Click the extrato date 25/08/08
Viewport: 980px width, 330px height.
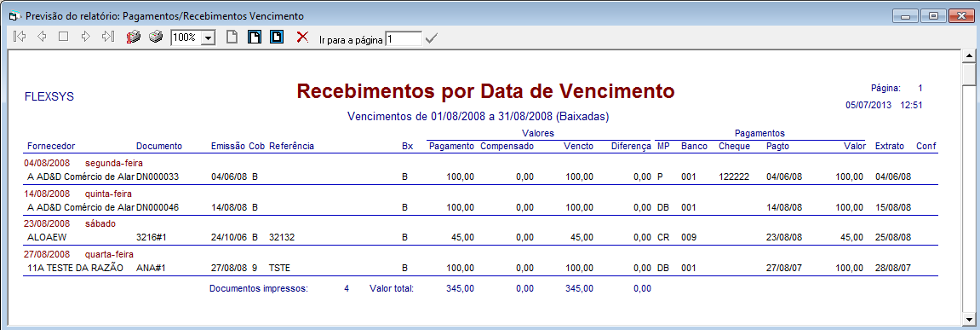pos(893,237)
